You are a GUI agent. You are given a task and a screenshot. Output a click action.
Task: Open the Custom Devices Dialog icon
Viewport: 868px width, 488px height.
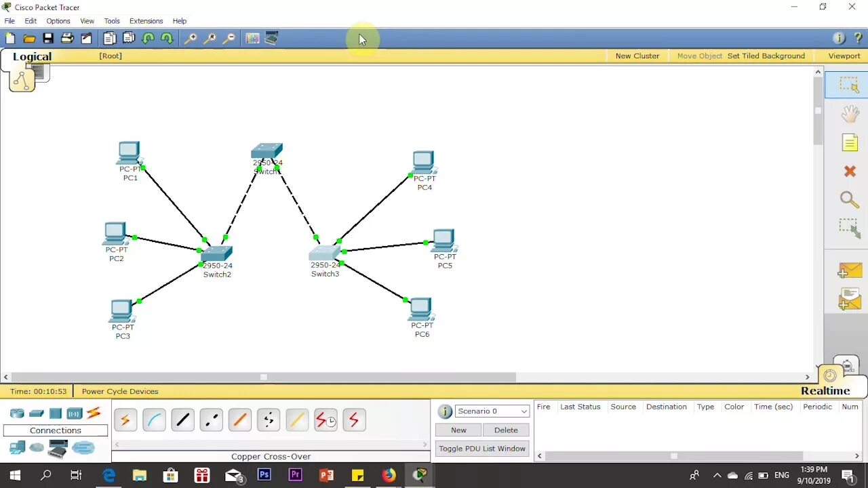(x=271, y=39)
